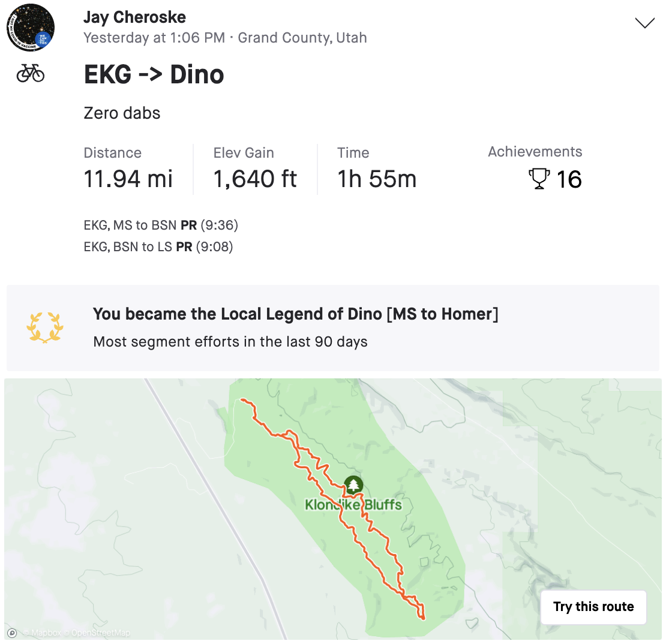Open the Local Legend of Dino banner text

tap(295, 314)
